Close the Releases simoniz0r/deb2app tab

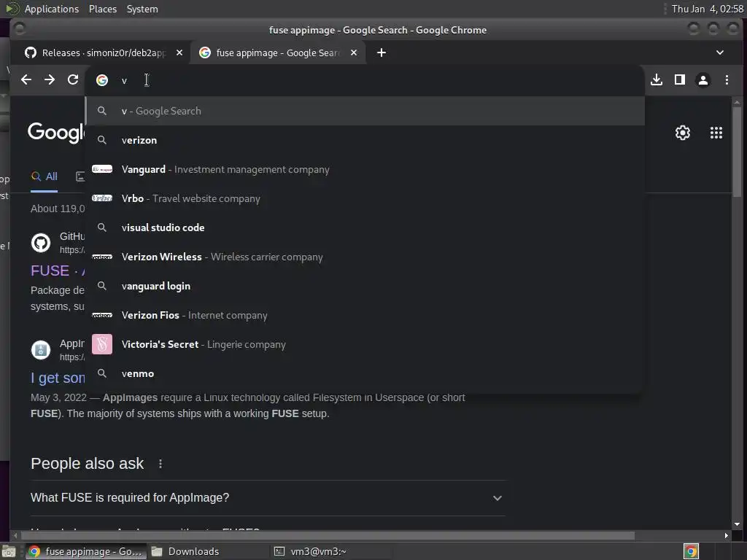coord(179,52)
